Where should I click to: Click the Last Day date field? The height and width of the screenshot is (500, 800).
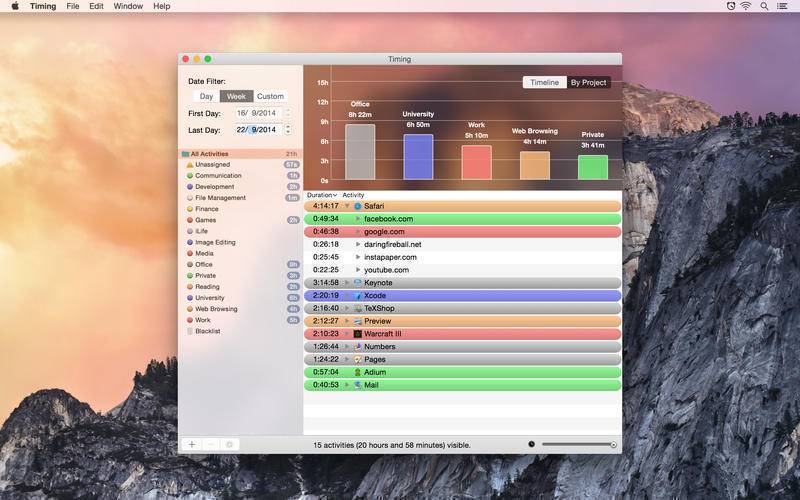[x=258, y=130]
